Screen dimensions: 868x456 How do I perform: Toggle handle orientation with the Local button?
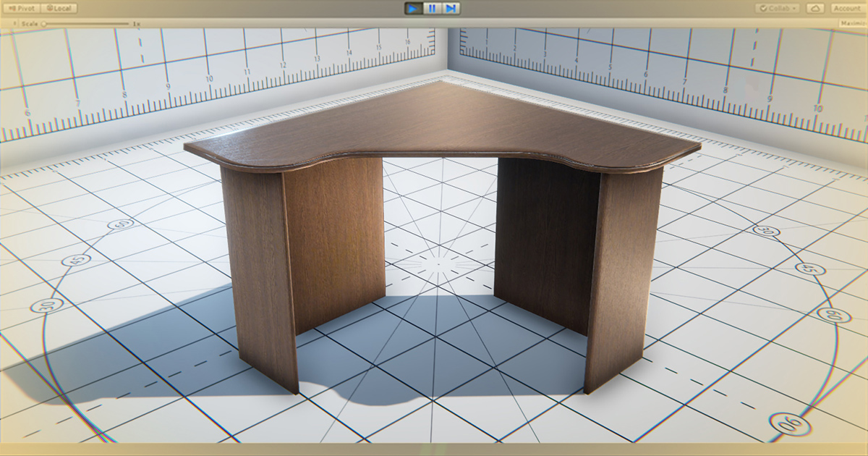tap(60, 7)
